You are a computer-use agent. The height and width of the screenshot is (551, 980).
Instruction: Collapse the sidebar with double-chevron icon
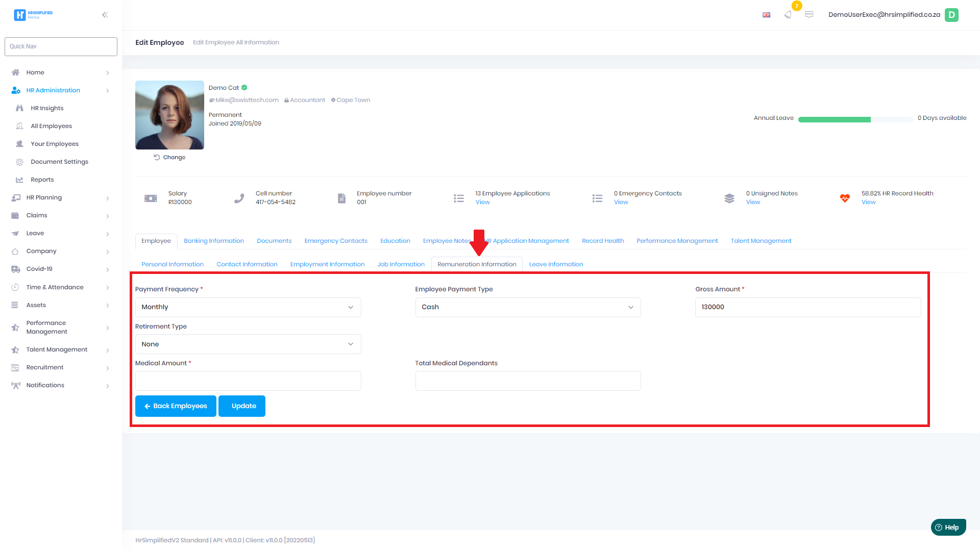pyautogui.click(x=105, y=15)
